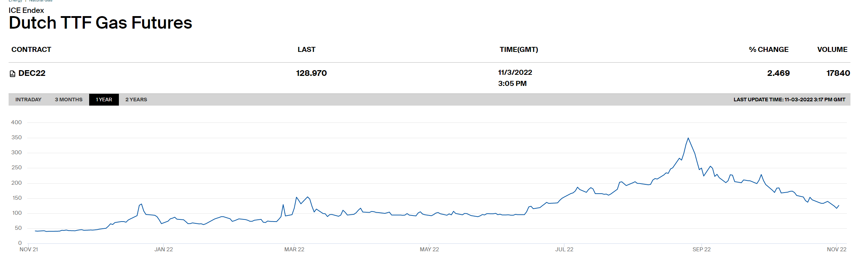Click the price line's last point
This screenshot has width=868, height=257.
[x=839, y=205]
